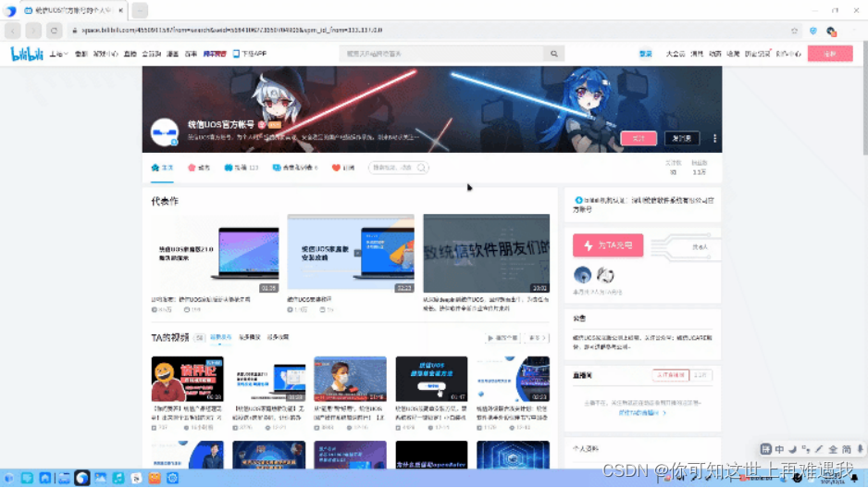Image resolution: width=868 pixels, height=488 pixels.
Task: Click the bilibili logo in the header
Action: [27, 54]
